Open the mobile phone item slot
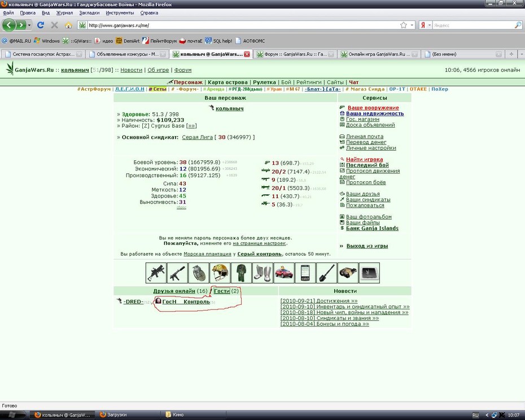Viewport: 525px width, 420px height. click(305, 273)
